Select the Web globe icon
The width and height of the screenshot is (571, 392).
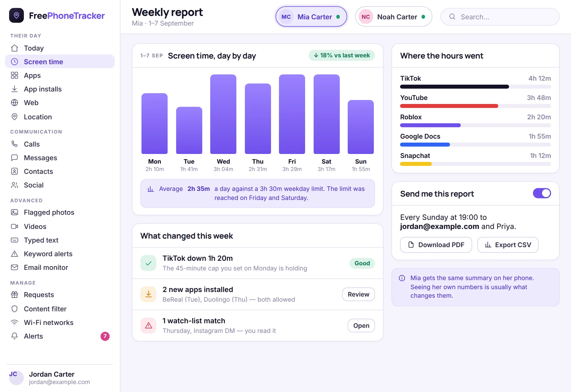pyautogui.click(x=14, y=103)
